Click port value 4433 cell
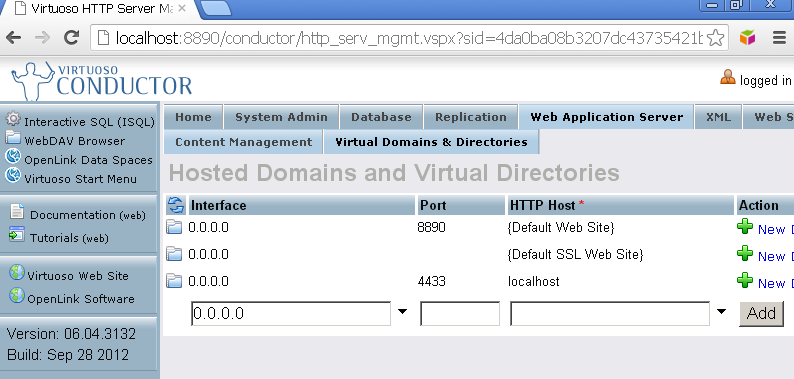 [431, 281]
